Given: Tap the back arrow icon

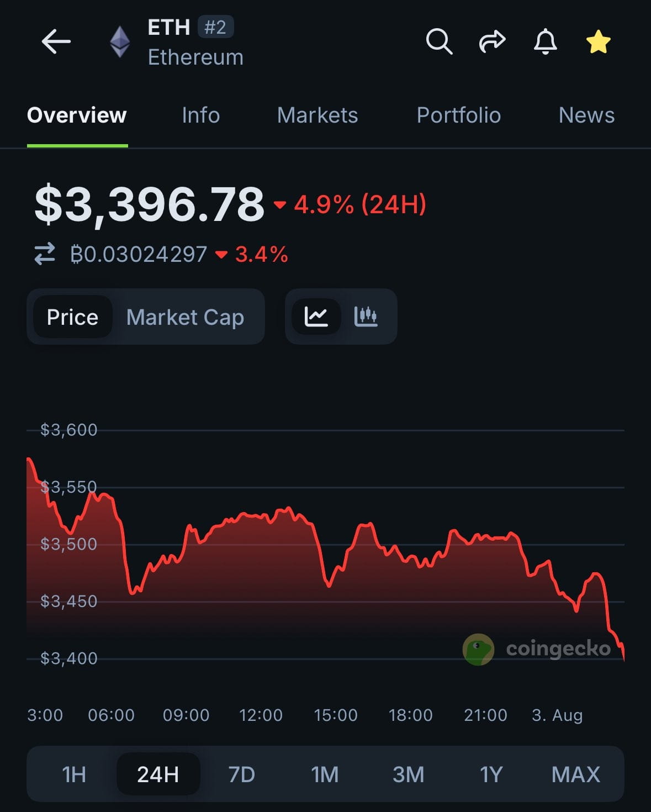Looking at the screenshot, I should 56,42.
